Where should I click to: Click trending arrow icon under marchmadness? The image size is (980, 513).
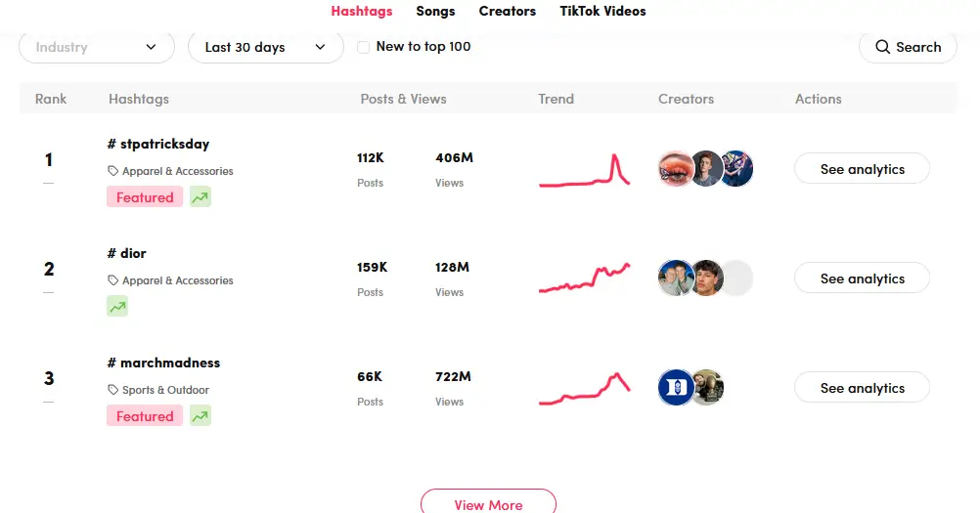click(200, 416)
